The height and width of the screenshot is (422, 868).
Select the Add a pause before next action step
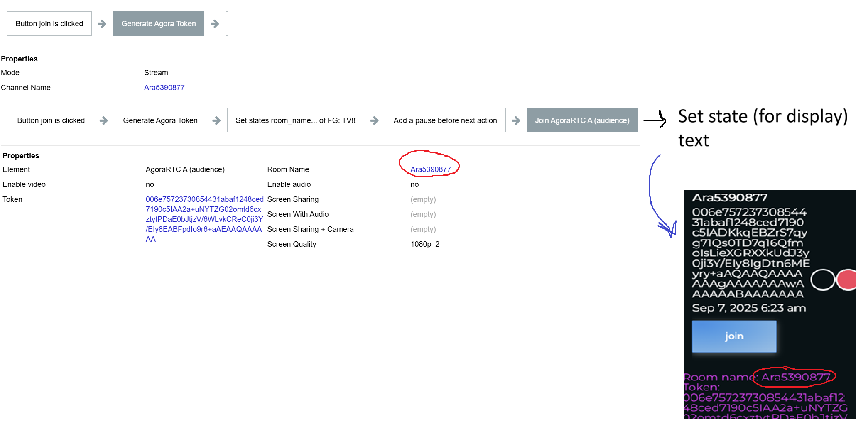(445, 120)
